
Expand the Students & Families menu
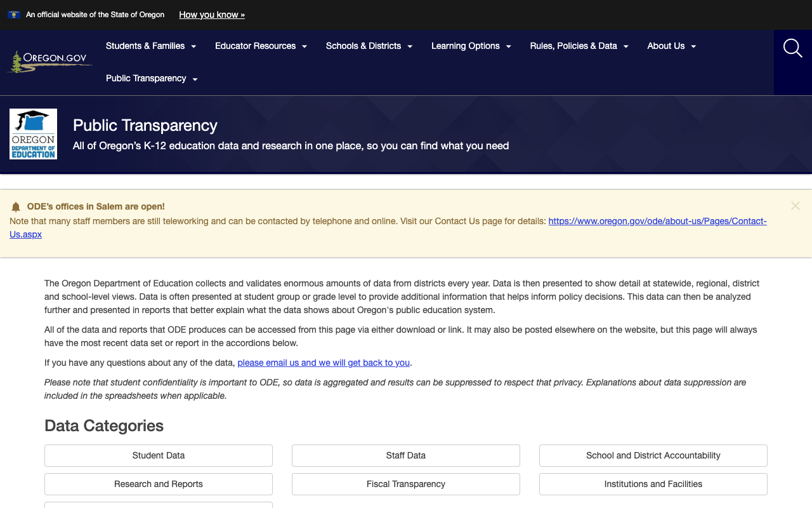point(151,46)
